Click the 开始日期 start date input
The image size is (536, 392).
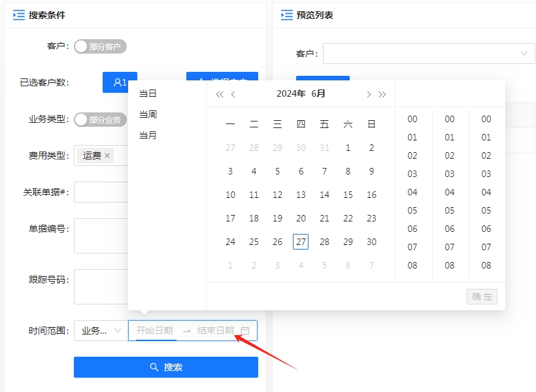(155, 331)
